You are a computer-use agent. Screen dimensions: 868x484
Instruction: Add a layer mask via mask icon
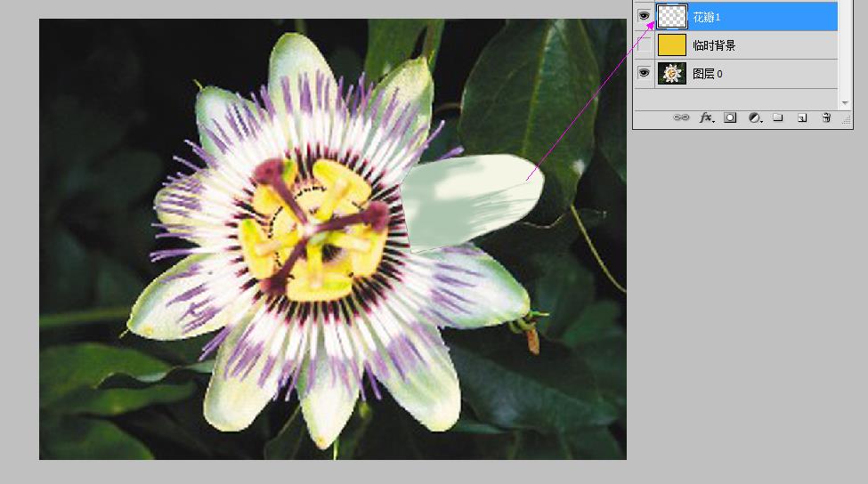click(x=730, y=117)
